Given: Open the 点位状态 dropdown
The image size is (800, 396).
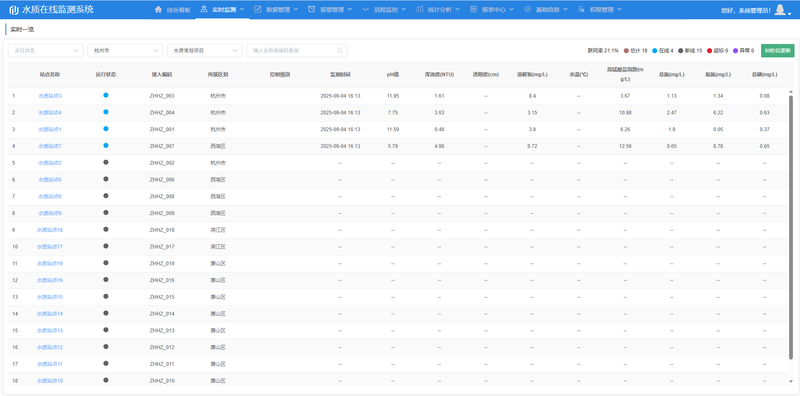Looking at the screenshot, I should (45, 51).
